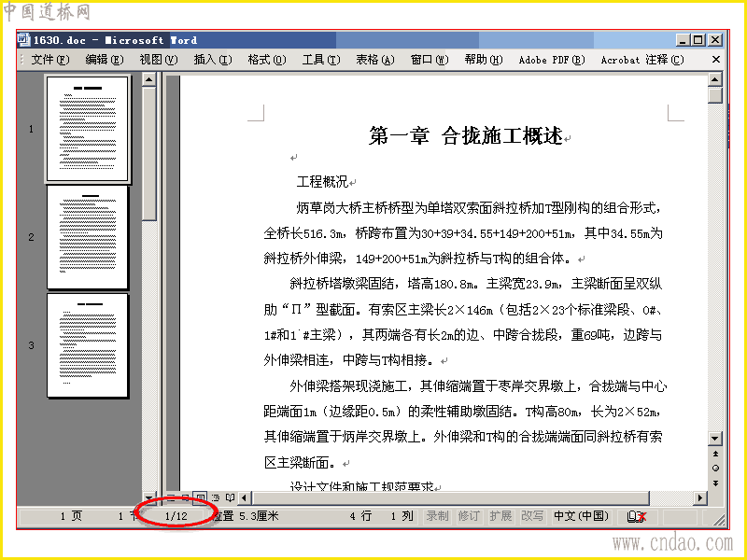
Task: Open the 编辑(E) menu
Action: click(x=105, y=60)
